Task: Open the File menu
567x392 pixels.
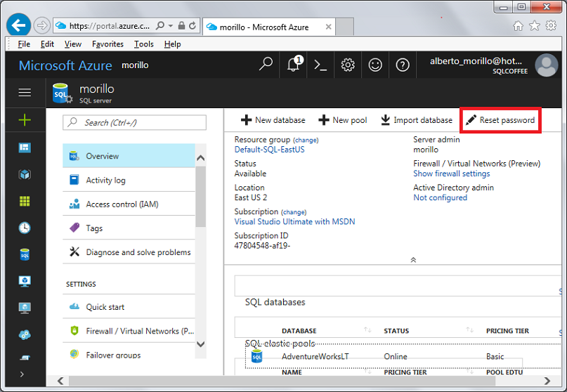Action: point(24,44)
